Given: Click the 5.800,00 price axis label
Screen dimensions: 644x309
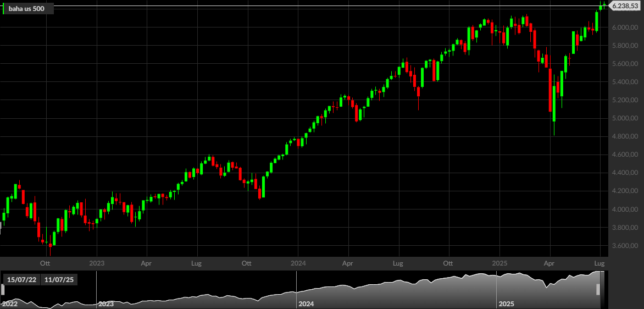Looking at the screenshot, I should click(625, 46).
